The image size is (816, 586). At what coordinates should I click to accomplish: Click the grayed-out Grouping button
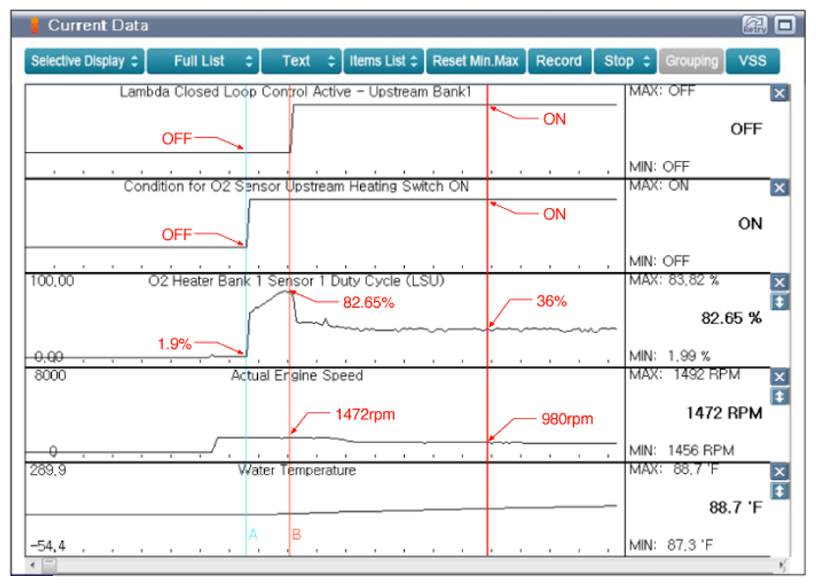[x=691, y=61]
